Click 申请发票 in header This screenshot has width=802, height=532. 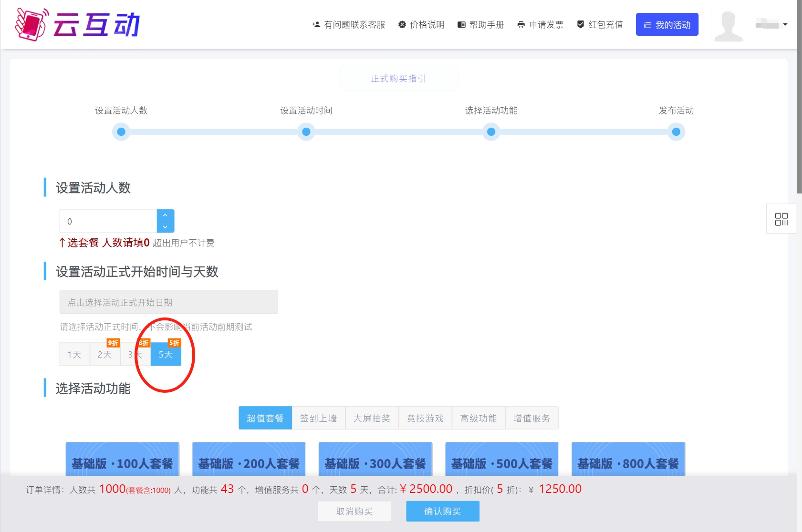coord(541,25)
